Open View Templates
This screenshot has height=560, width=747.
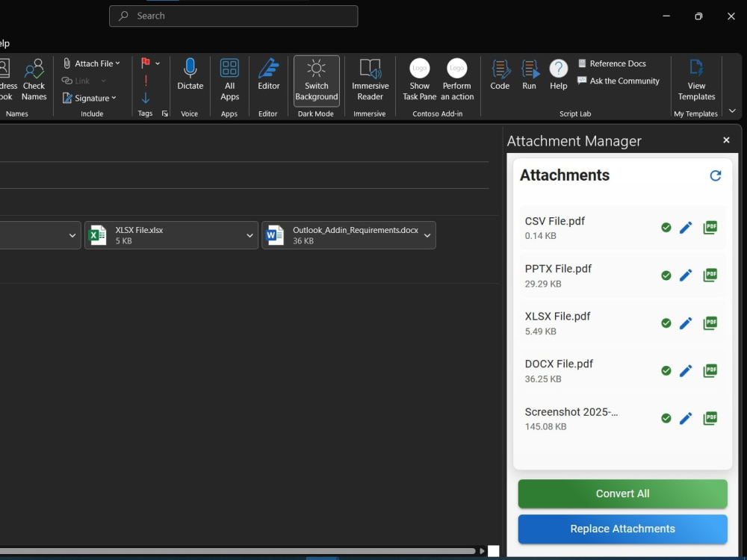(696, 80)
